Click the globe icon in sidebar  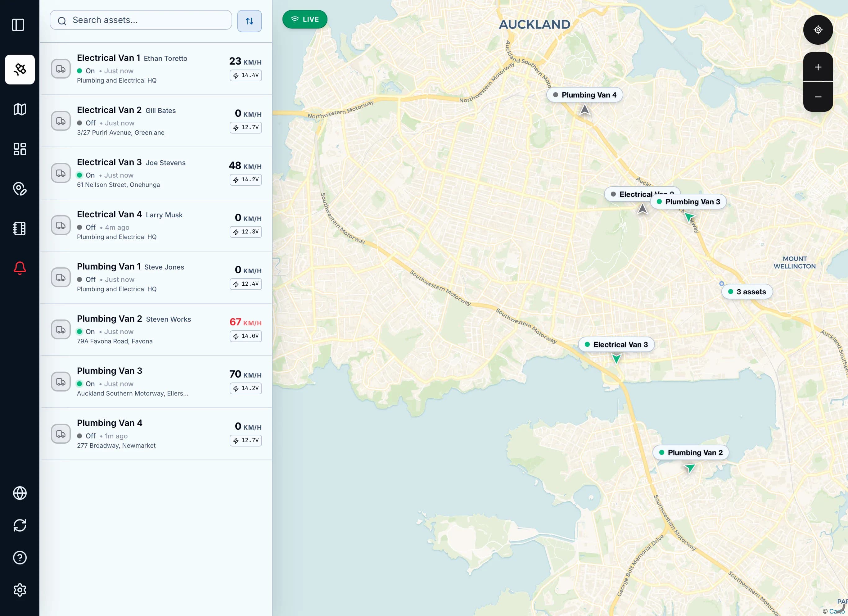click(20, 493)
